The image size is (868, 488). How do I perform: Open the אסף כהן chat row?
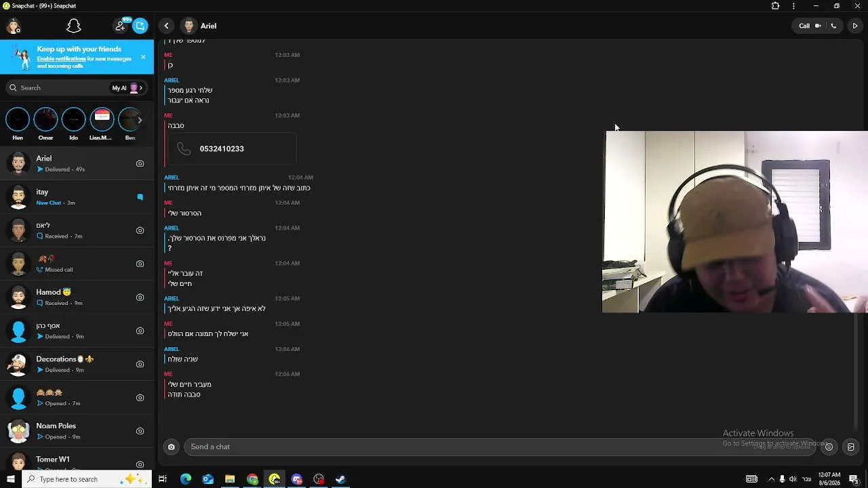click(x=77, y=331)
